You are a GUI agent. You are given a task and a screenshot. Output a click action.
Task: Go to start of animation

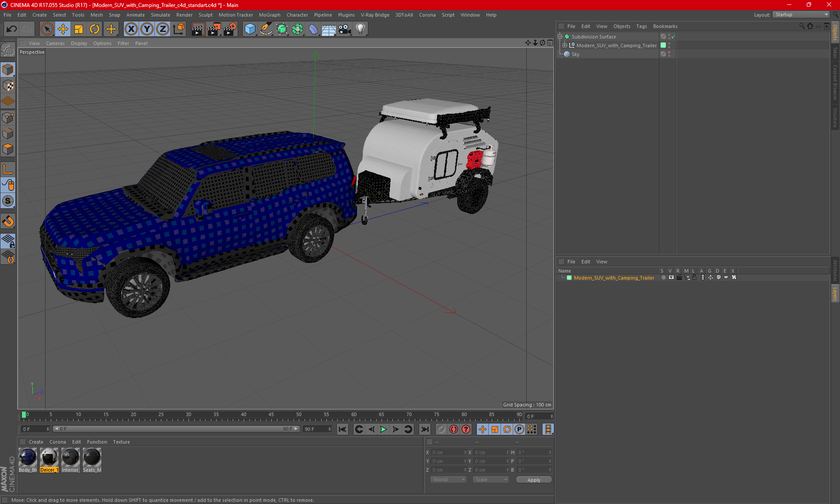coord(343,429)
